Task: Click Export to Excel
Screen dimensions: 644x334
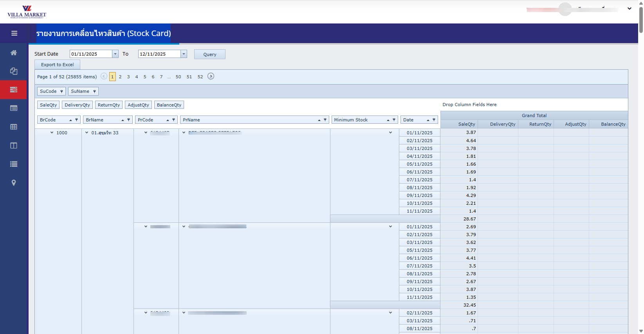Action: pos(57,65)
